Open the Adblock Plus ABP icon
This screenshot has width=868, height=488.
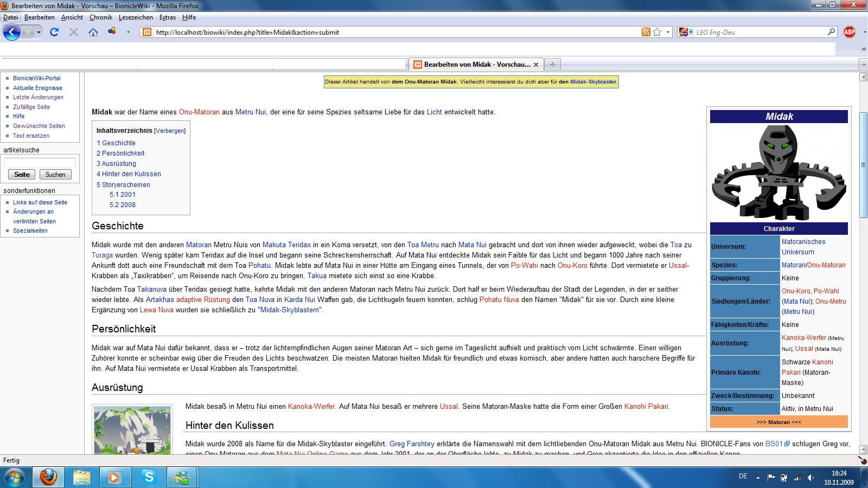pyautogui.click(x=850, y=32)
